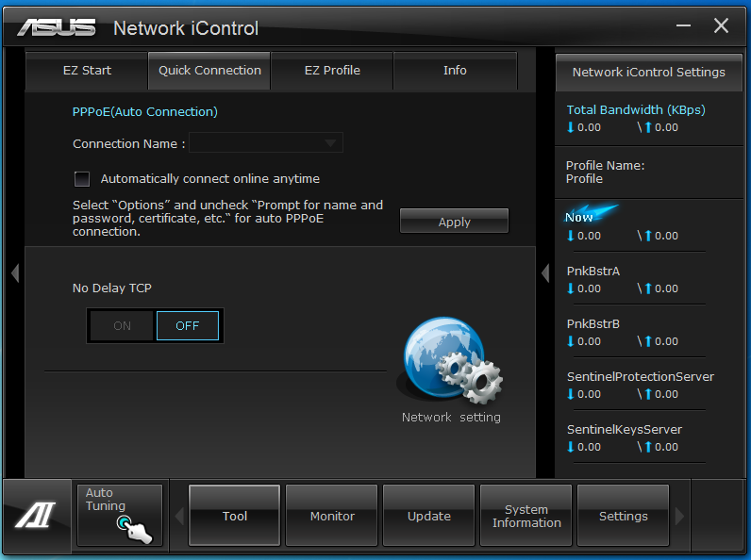Collapse the main panel with left edge arrow
The width and height of the screenshot is (751, 560).
15,273
